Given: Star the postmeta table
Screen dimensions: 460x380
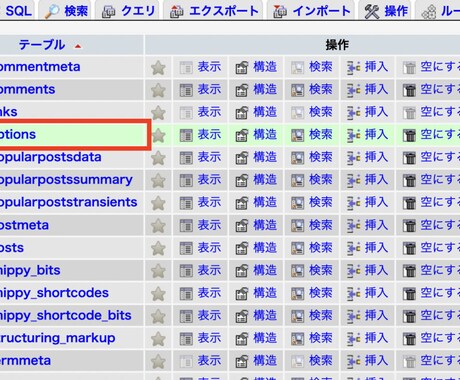Looking at the screenshot, I should pyautogui.click(x=158, y=226).
